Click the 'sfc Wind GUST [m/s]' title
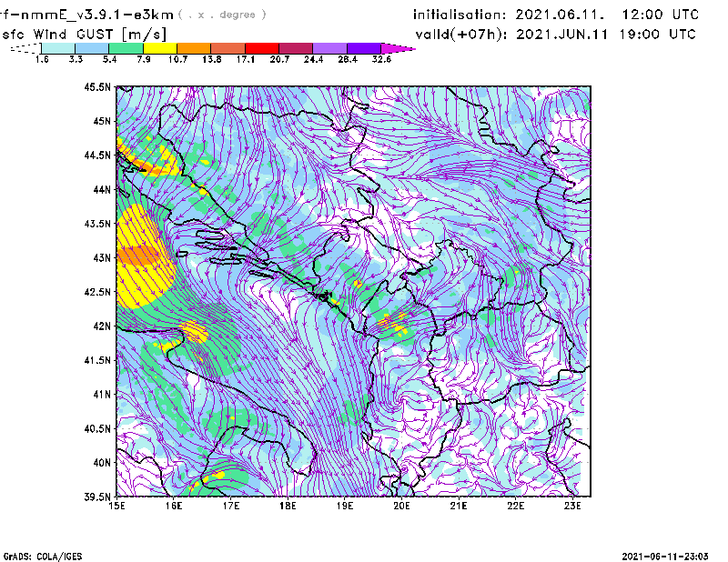Viewport: 728px width, 562px height. tap(84, 35)
